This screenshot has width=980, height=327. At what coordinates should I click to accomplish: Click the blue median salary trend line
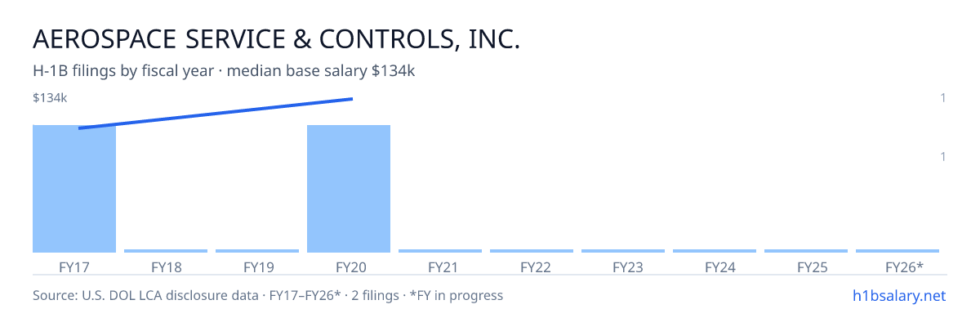coord(216,114)
